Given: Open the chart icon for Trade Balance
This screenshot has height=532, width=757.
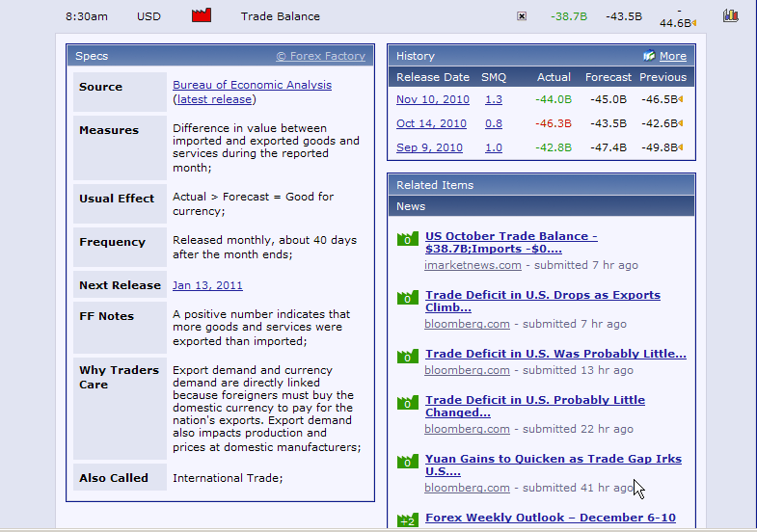Looking at the screenshot, I should tap(730, 15).
